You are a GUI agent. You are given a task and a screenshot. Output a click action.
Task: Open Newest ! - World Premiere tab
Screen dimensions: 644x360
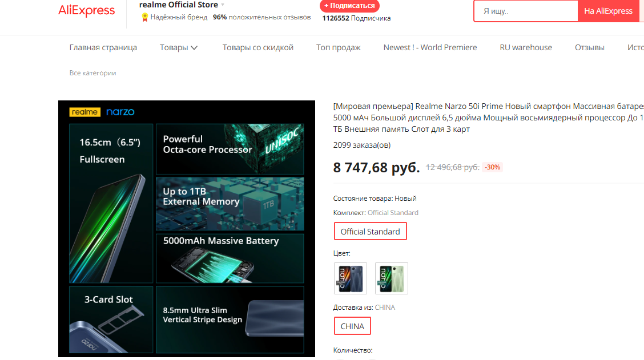[430, 47]
